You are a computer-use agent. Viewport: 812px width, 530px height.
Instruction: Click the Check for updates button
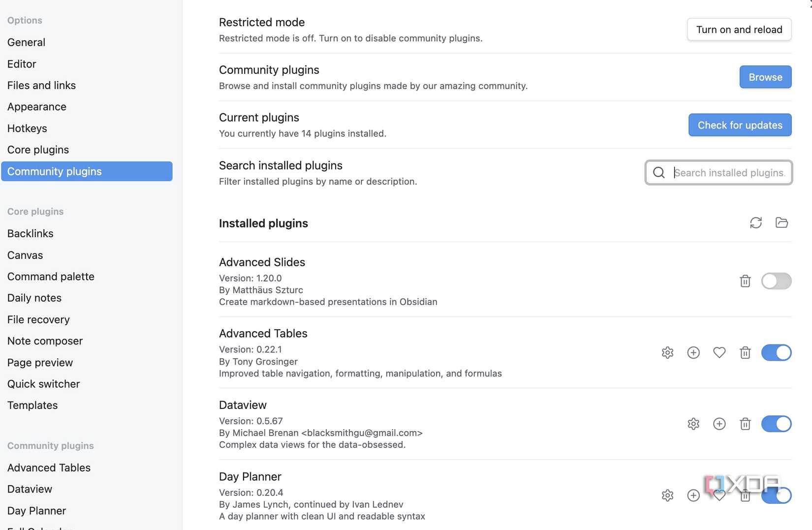[740, 125]
